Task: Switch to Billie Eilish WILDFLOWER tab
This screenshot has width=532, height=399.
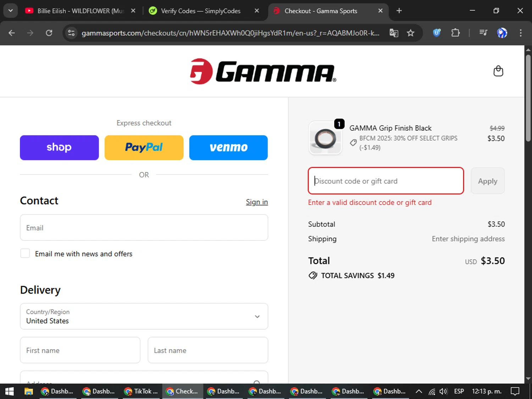Action: point(81,11)
